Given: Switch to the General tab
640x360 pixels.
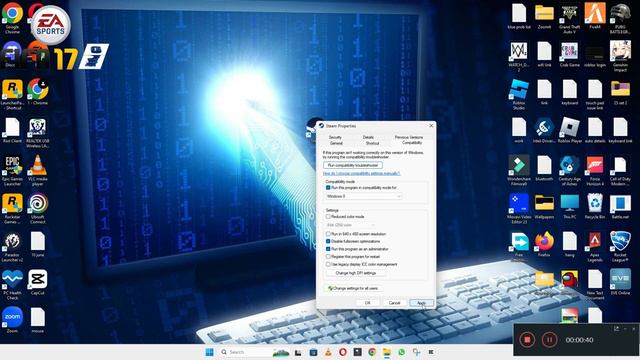Looking at the screenshot, I should pyautogui.click(x=336, y=143).
